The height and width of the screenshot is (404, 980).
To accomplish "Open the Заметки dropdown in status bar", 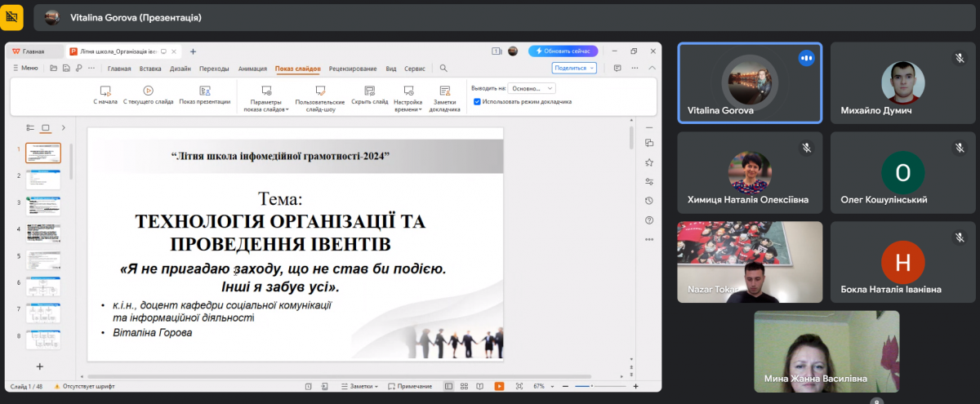I will coord(360,386).
